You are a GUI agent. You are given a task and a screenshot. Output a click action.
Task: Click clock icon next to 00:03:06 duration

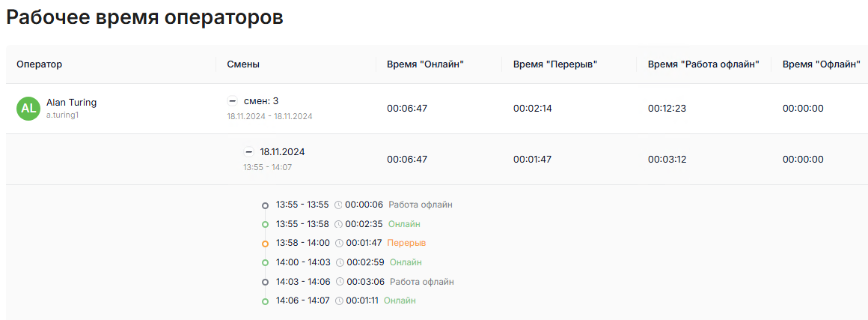click(x=340, y=282)
